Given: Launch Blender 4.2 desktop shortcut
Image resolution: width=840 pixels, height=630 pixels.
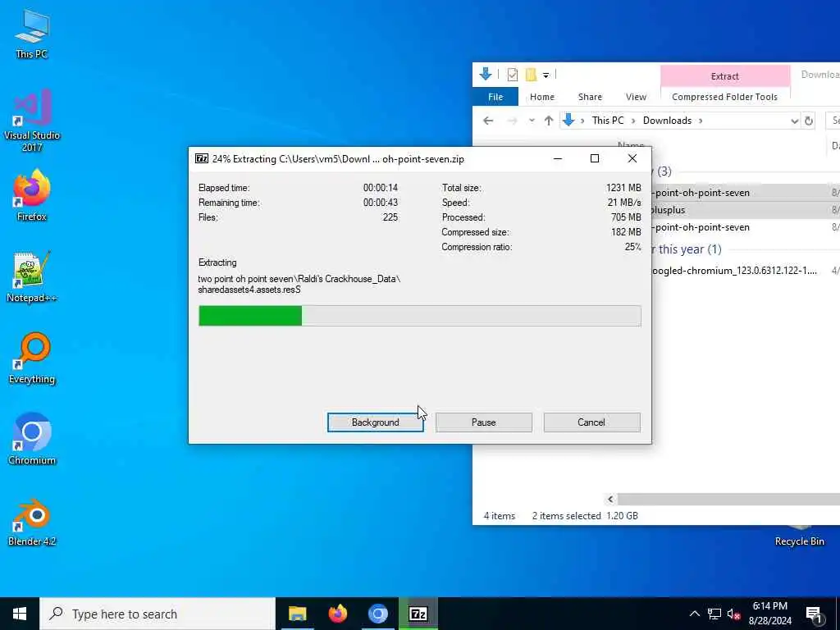Looking at the screenshot, I should pos(32,521).
